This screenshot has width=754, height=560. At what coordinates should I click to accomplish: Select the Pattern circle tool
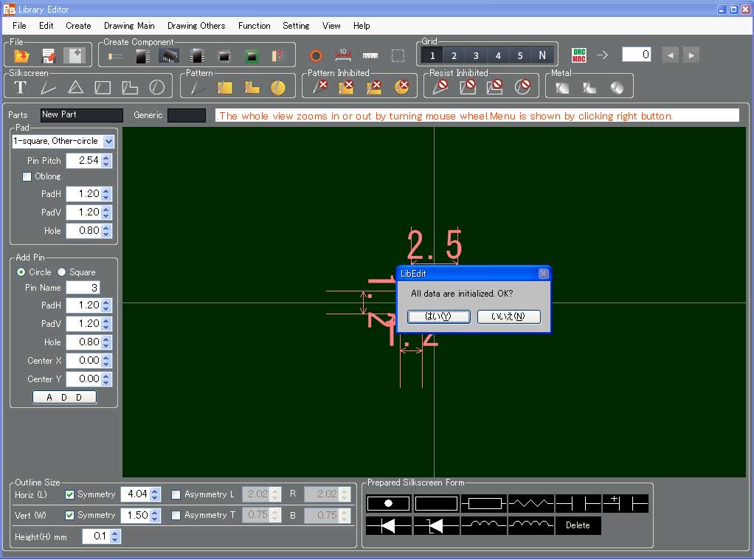click(277, 87)
